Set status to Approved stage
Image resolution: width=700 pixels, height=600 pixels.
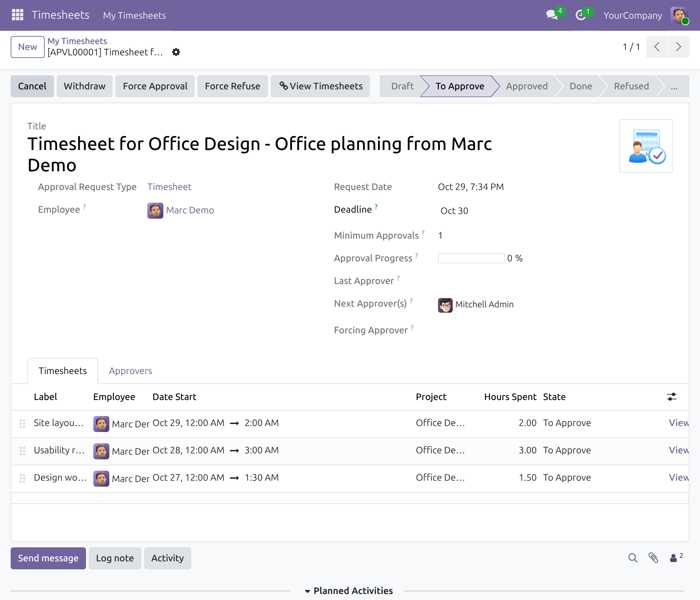click(x=526, y=86)
